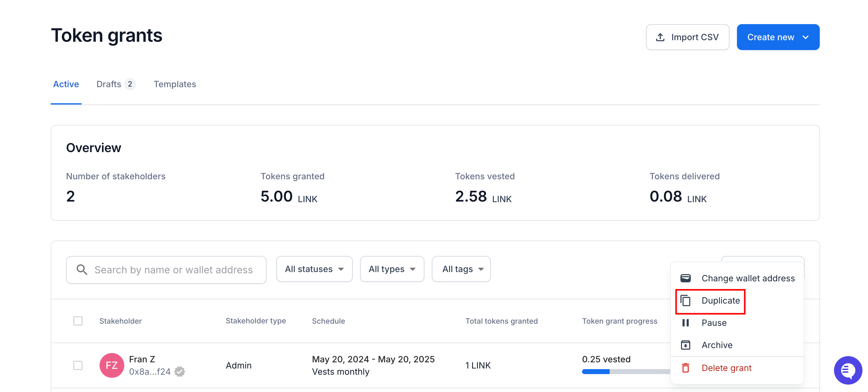The image size is (868, 392).
Task: Click the FZ avatar circle
Action: click(112, 365)
